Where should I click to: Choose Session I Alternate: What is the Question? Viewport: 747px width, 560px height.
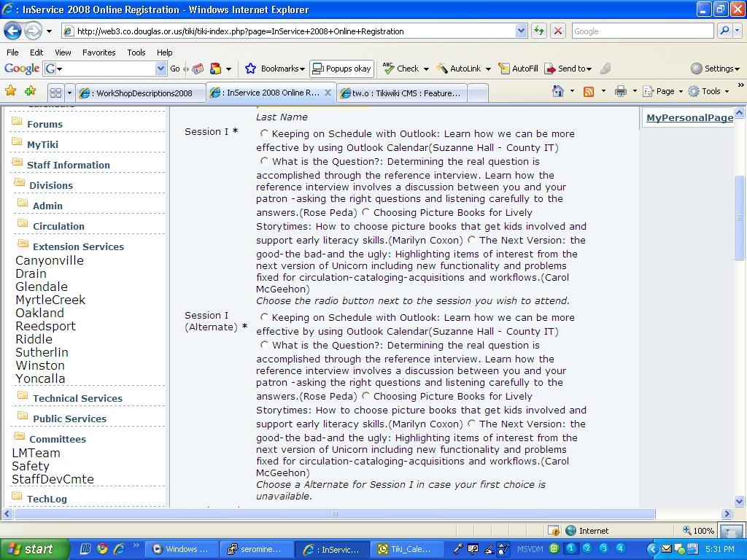[x=264, y=344]
